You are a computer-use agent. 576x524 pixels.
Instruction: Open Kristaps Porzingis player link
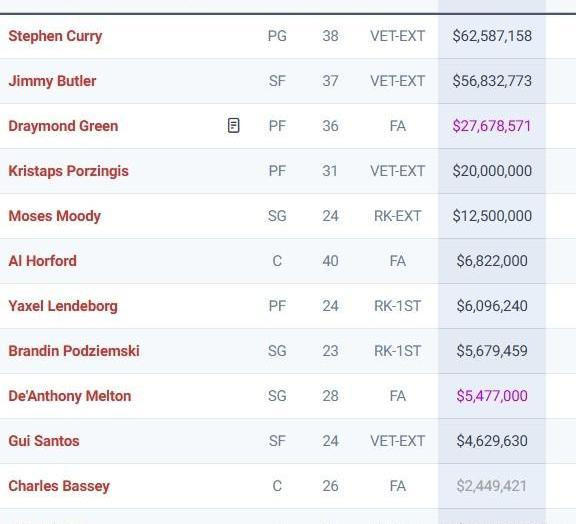click(68, 171)
